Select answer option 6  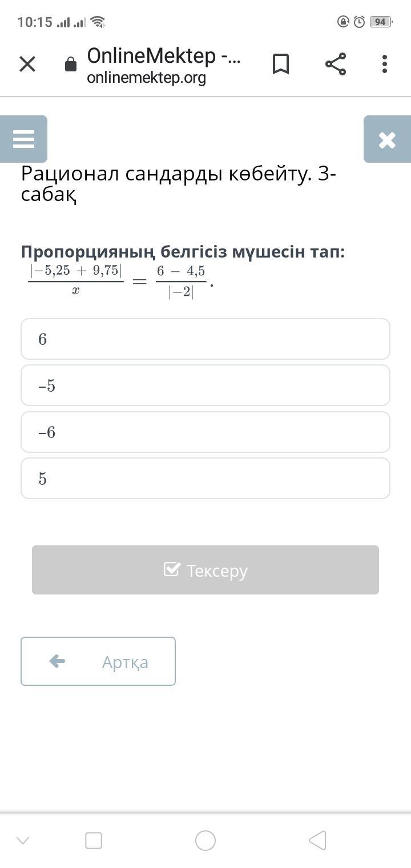205,339
